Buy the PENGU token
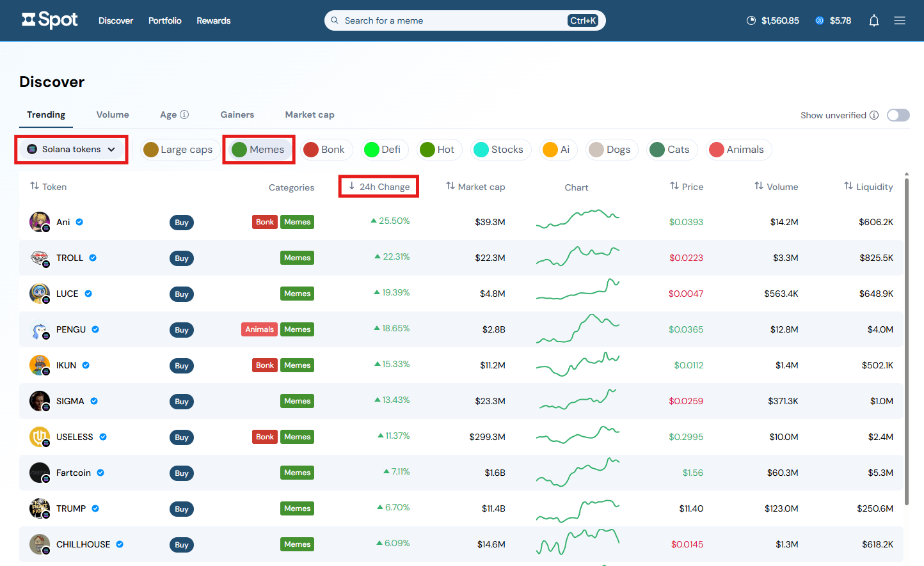The height and width of the screenshot is (566, 924). (182, 330)
